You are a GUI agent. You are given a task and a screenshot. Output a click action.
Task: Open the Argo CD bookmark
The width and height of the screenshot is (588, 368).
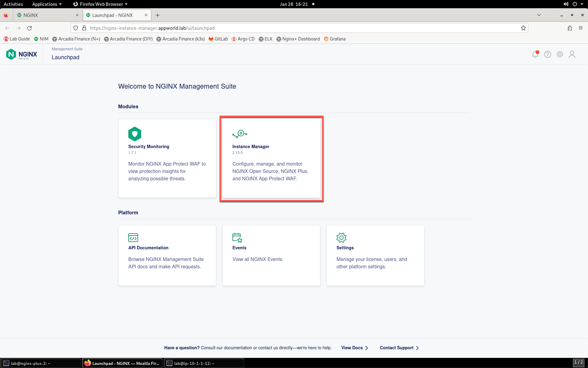point(243,39)
